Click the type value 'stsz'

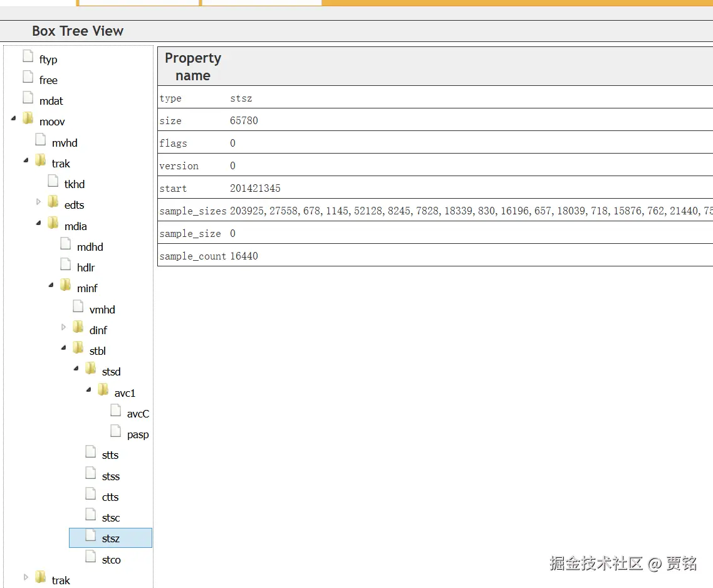[x=241, y=98]
